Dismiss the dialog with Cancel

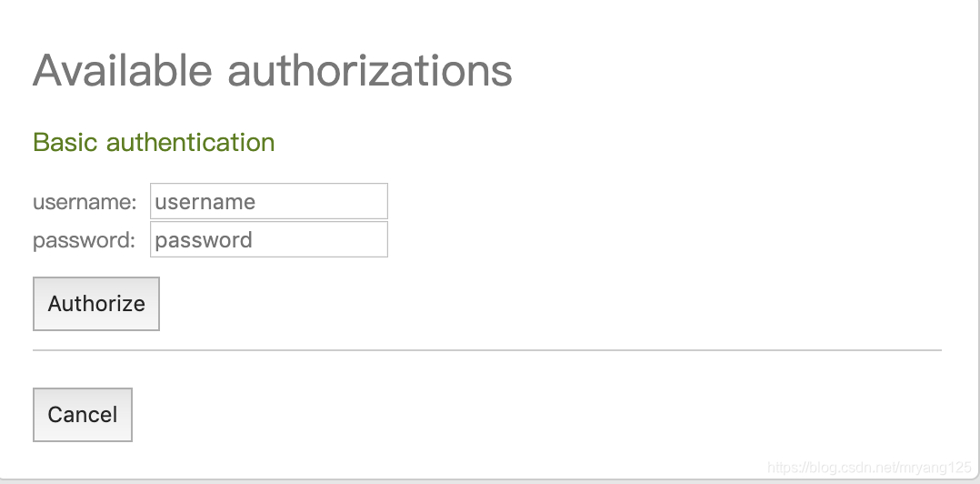(x=83, y=415)
